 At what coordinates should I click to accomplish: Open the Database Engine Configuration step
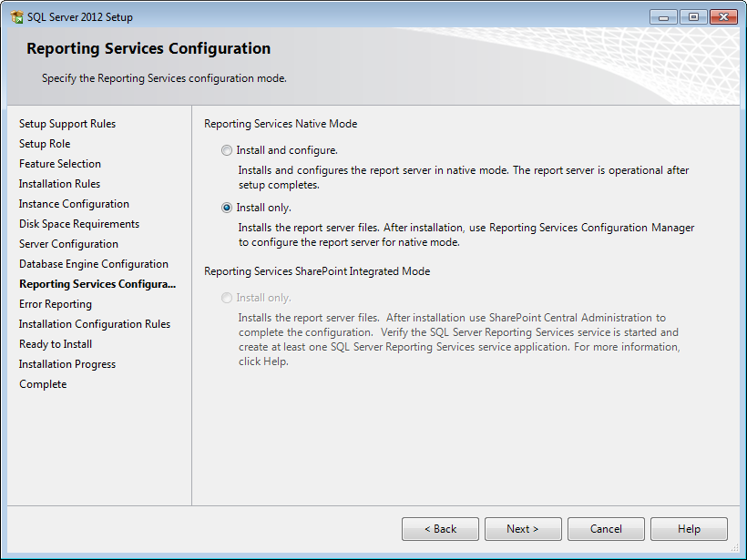pos(94,264)
